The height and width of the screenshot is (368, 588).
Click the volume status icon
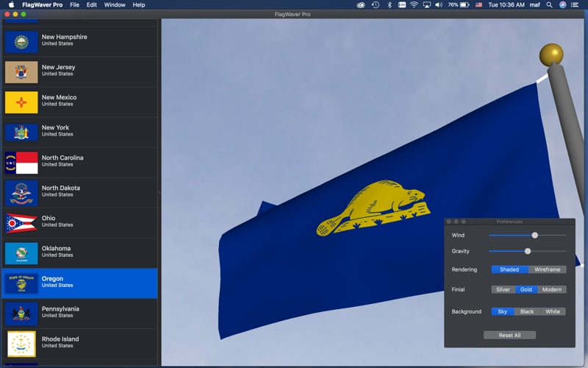coord(439,5)
